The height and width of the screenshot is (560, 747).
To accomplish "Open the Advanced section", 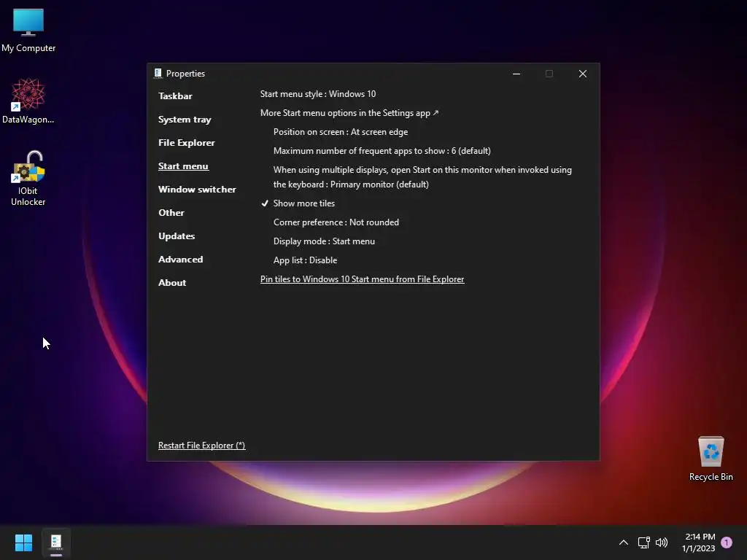I will pos(181,260).
